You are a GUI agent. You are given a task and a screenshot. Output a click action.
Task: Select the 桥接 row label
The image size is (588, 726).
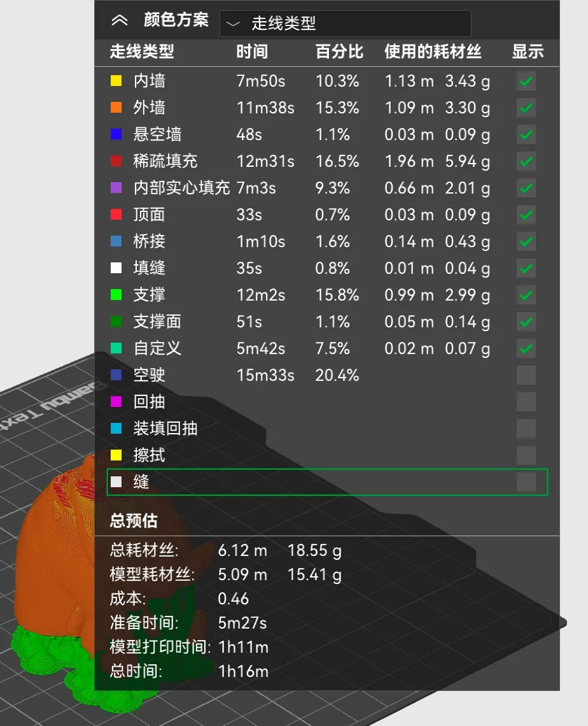pos(149,241)
